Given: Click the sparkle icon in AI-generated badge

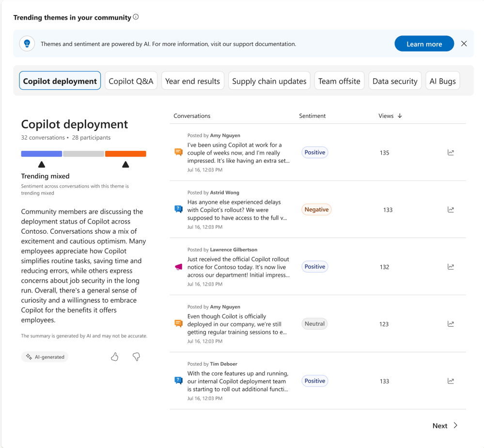Looking at the screenshot, I should 29,356.
